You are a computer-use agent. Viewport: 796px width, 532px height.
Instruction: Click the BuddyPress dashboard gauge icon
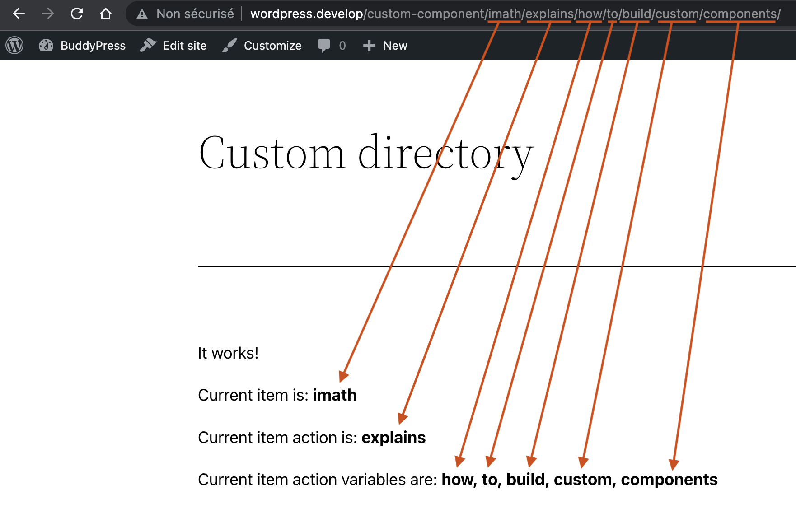pyautogui.click(x=46, y=45)
